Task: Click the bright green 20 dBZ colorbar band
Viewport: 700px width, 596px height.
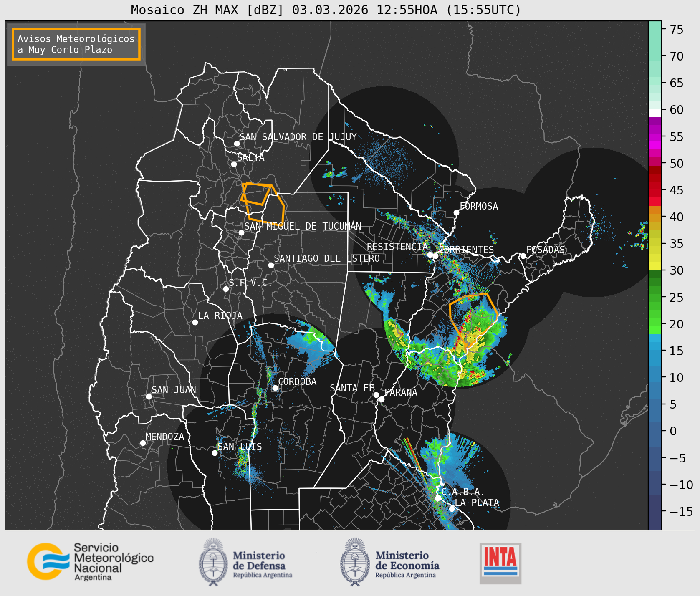Action: click(655, 322)
